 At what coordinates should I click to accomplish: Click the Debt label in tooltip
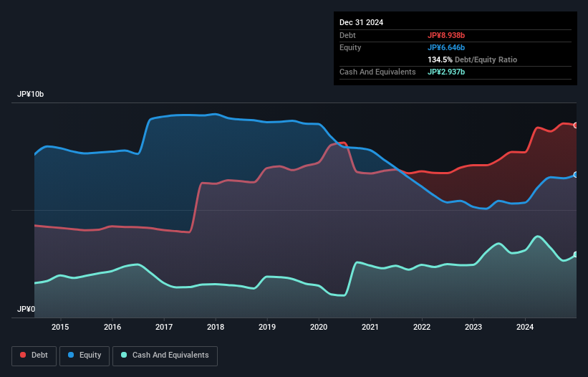pyautogui.click(x=347, y=35)
